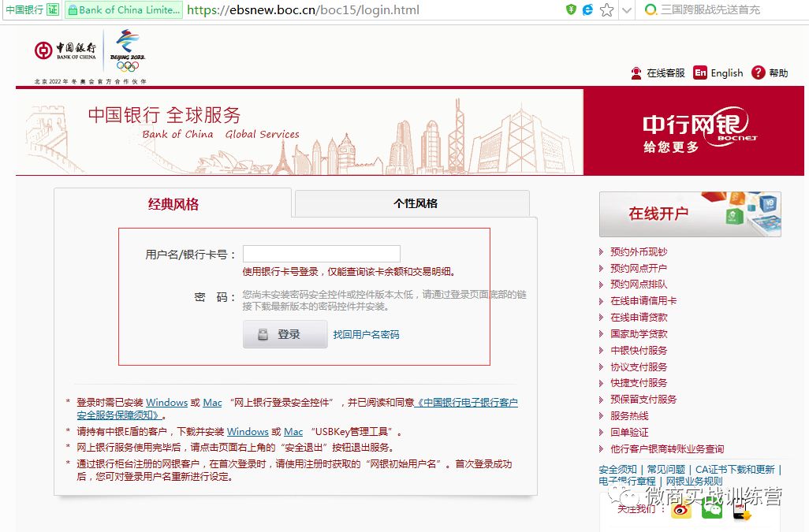Select the 经典风格 tab
Screen dimensions: 809x532
(x=173, y=204)
